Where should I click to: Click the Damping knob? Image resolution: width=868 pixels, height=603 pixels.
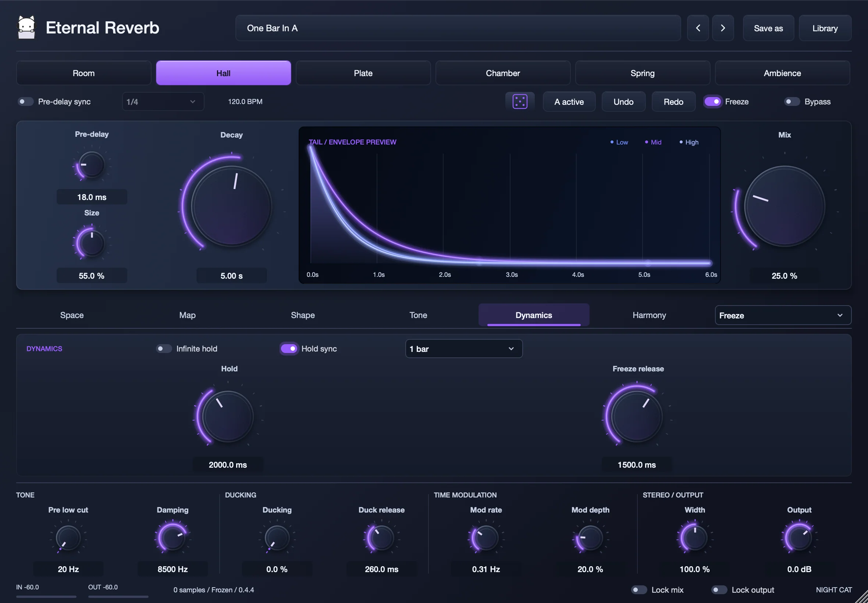point(173,538)
